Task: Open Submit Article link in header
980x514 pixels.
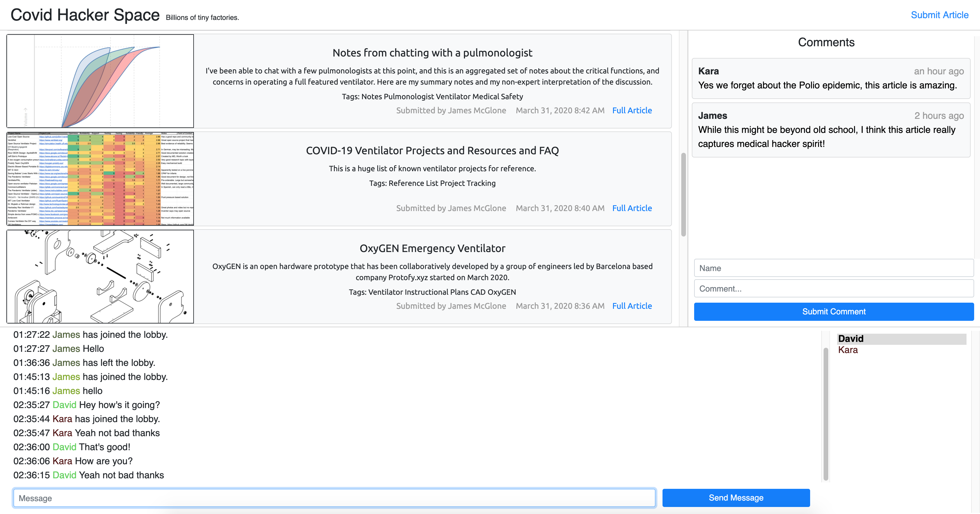Action: pos(939,15)
